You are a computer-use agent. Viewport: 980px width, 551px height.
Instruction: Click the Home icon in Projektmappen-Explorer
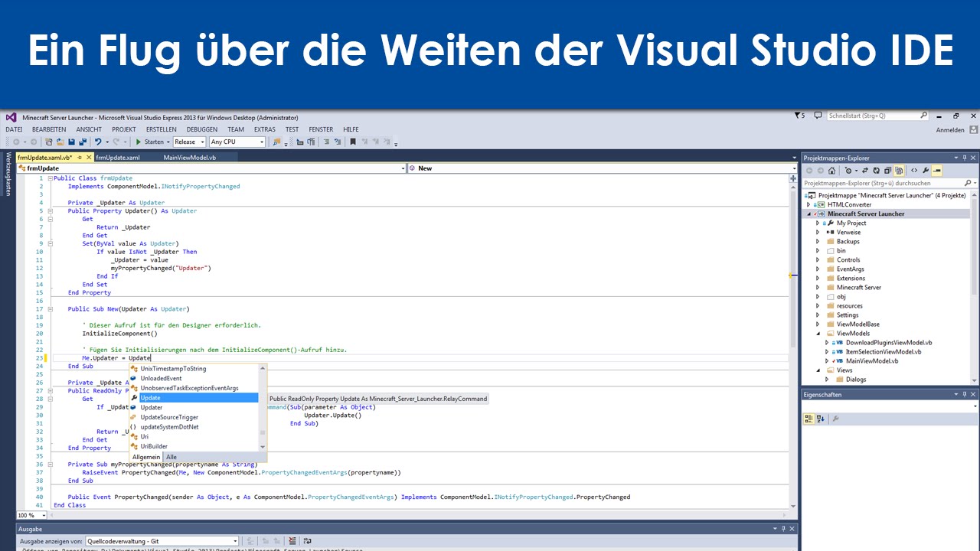(832, 171)
